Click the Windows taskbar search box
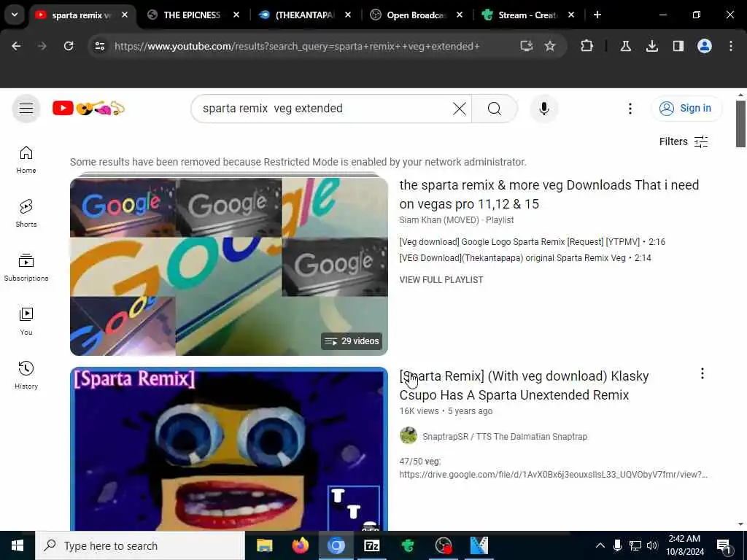This screenshot has height=560, width=747. tap(140, 545)
